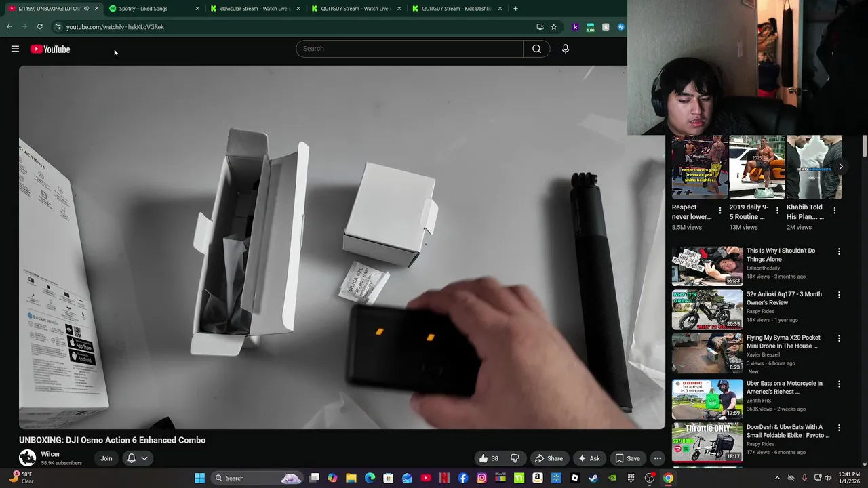Launch Steam from the taskbar

tap(593, 478)
